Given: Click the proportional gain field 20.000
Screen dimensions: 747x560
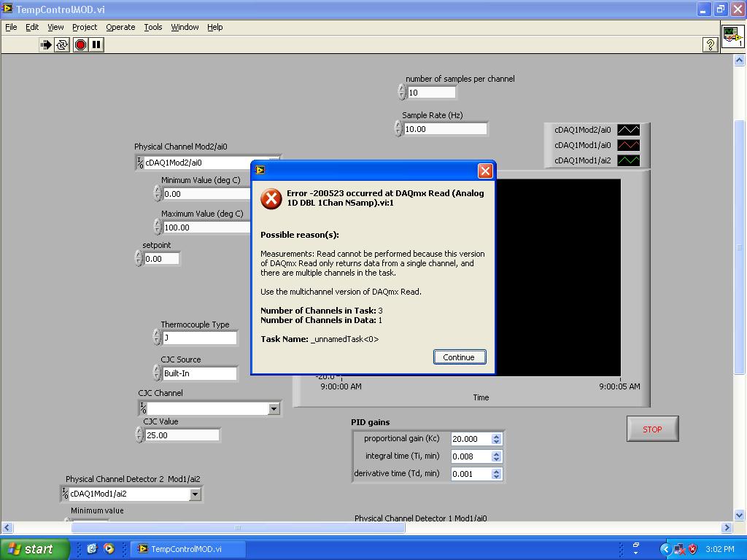Looking at the screenshot, I should [x=471, y=439].
